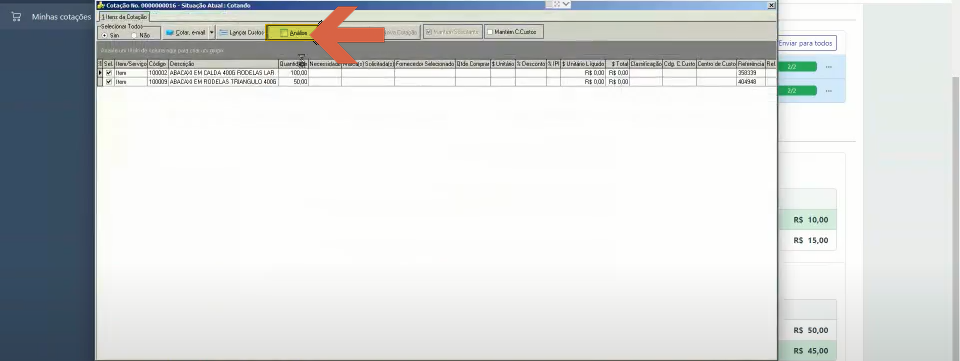Click the R$ 45,00 price in the background page

(811, 351)
